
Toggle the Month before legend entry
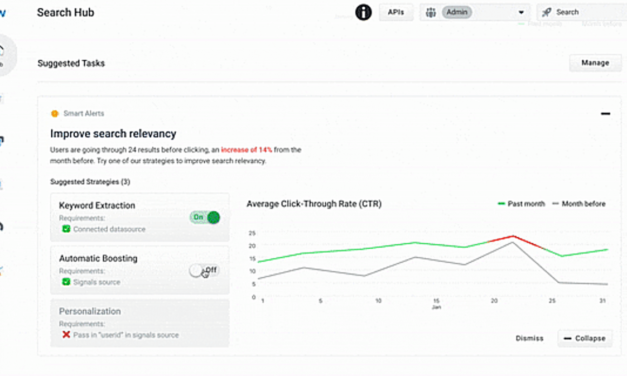tap(579, 204)
